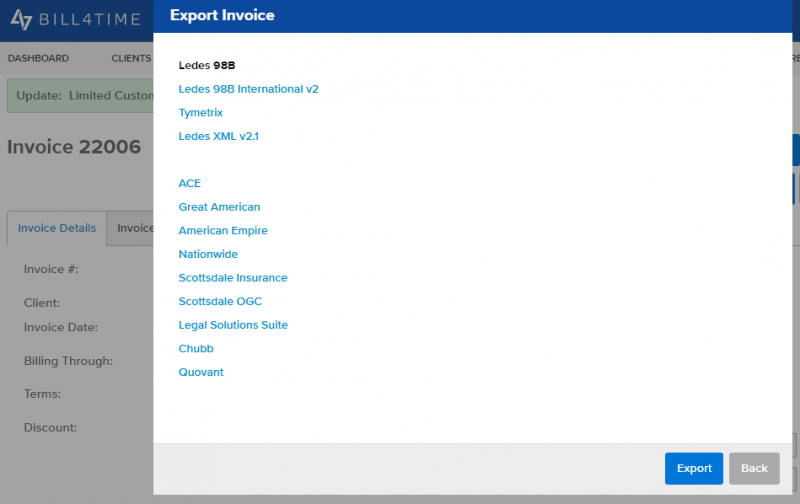Screen dimensions: 800x504
Task: Select the Tymetrix export option
Action: tap(201, 113)
